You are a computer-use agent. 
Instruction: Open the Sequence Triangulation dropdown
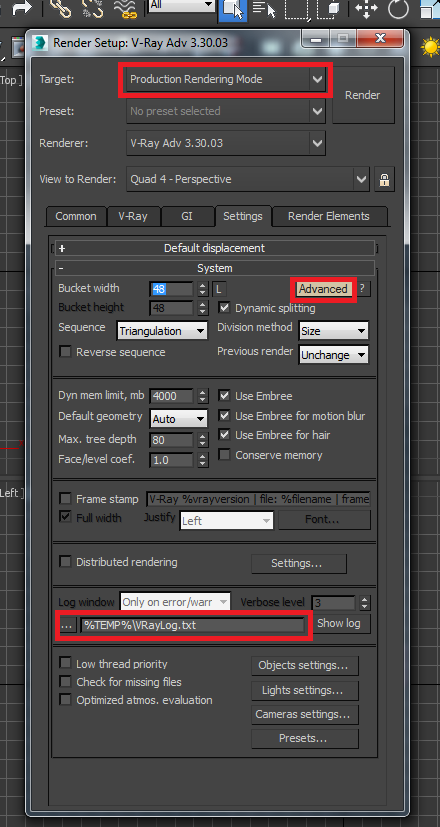coord(161,331)
